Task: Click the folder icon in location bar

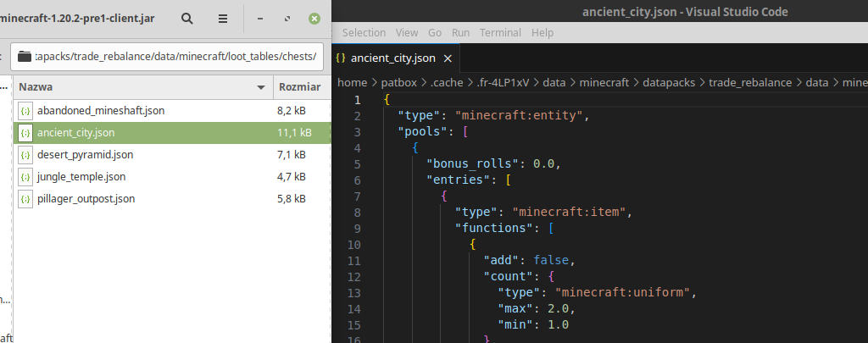Action: (x=24, y=58)
